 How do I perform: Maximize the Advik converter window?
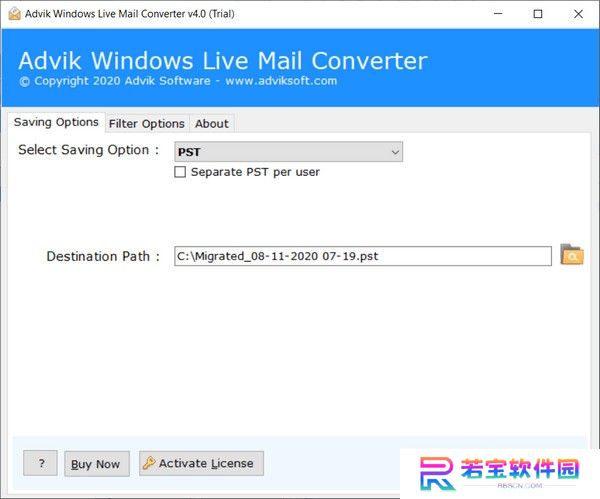point(538,14)
